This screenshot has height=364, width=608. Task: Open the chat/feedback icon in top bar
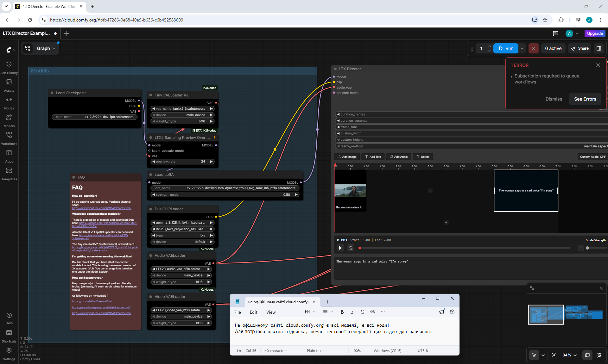[x=555, y=34]
